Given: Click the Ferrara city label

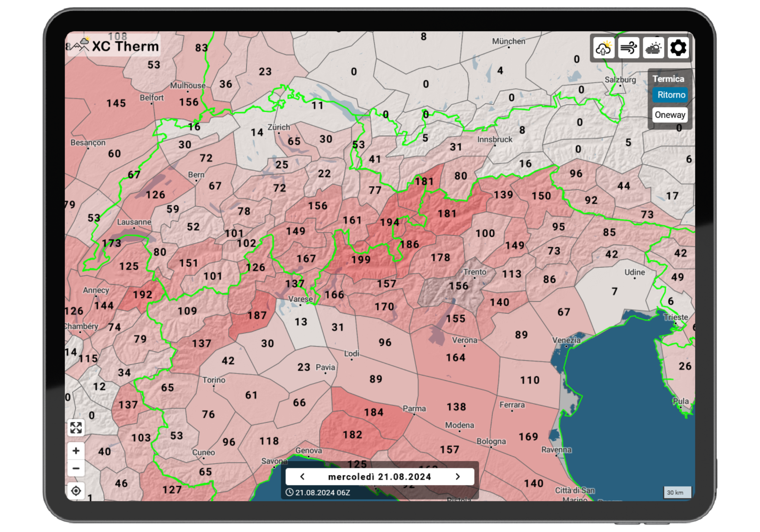Looking at the screenshot, I should pyautogui.click(x=512, y=405).
